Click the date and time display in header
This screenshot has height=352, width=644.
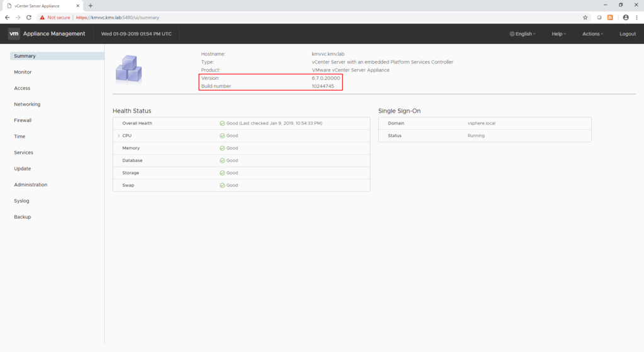coord(136,34)
